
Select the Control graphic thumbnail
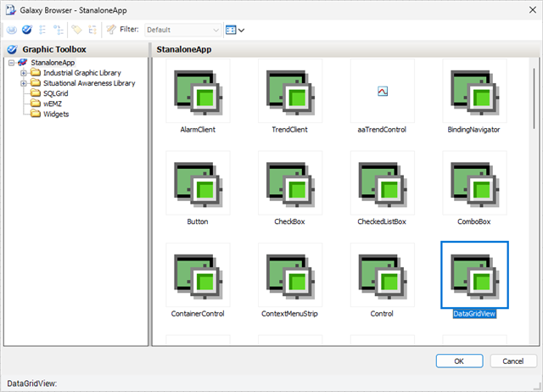(x=383, y=275)
